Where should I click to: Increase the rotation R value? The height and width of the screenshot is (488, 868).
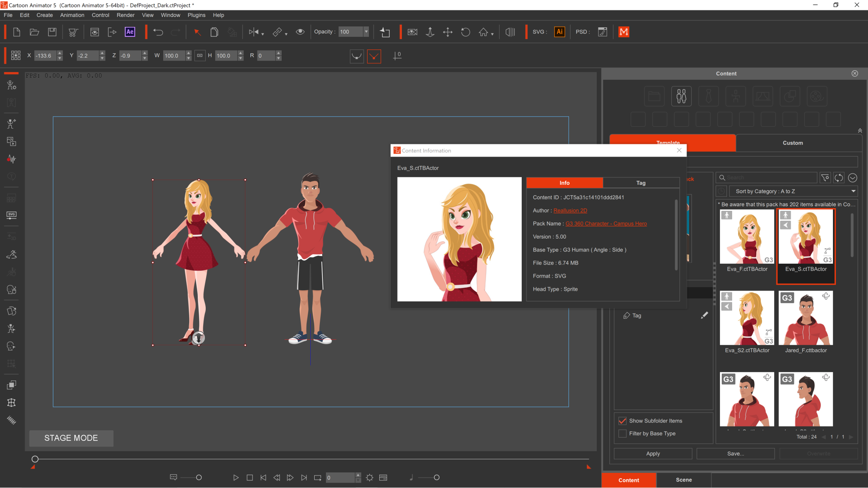(279, 53)
